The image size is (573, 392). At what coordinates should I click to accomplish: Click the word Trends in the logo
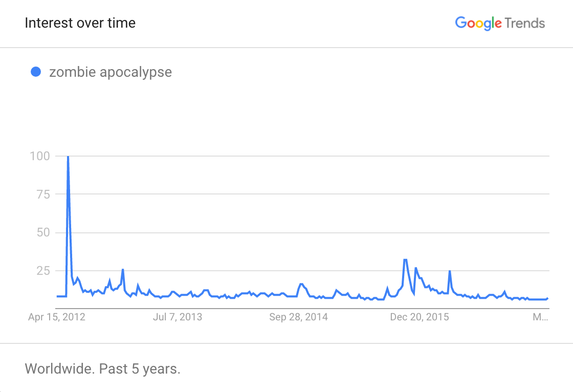coord(525,23)
